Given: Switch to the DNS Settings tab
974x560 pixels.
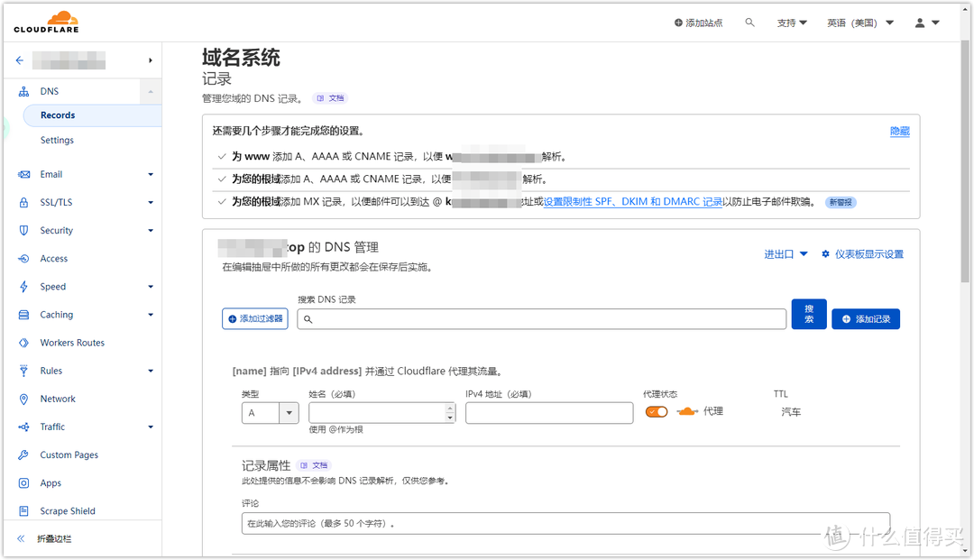Looking at the screenshot, I should [x=57, y=140].
